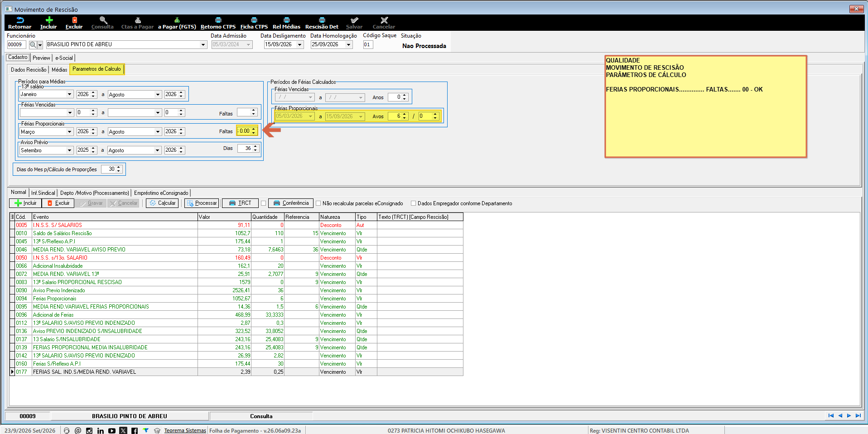868x434 pixels.
Task: Check Dados Empregador conforme Departamento
Action: point(413,203)
